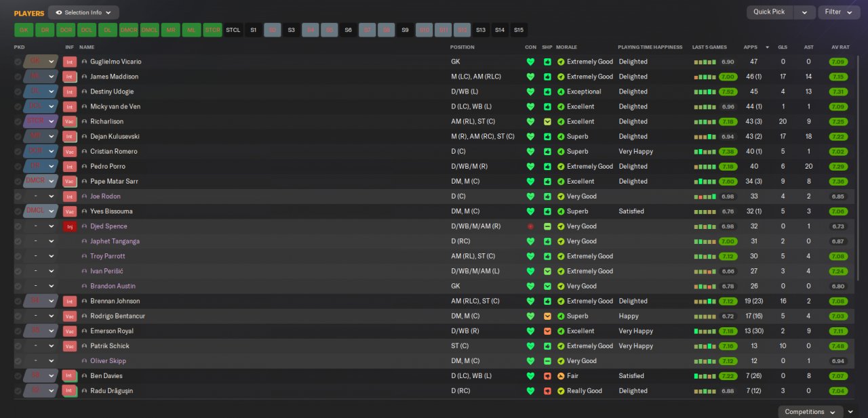
Task: Select the GK position slot
Action: pyautogui.click(x=24, y=30)
